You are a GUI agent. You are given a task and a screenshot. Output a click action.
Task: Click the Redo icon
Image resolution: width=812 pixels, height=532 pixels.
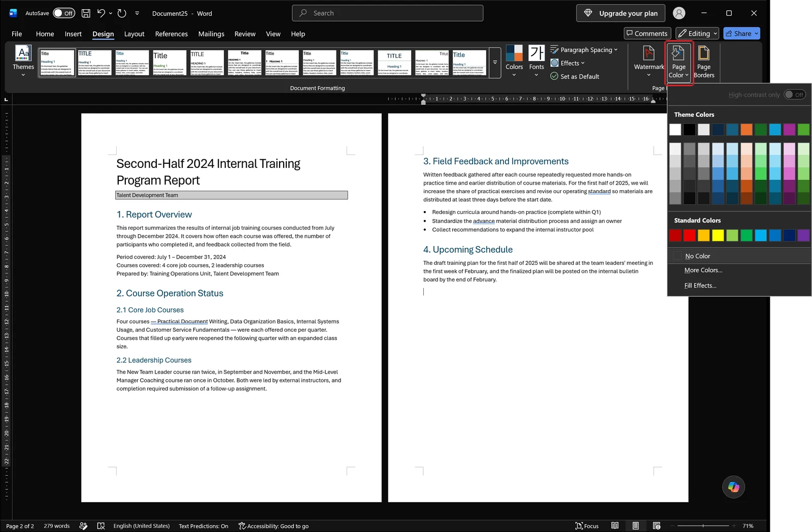(x=122, y=13)
